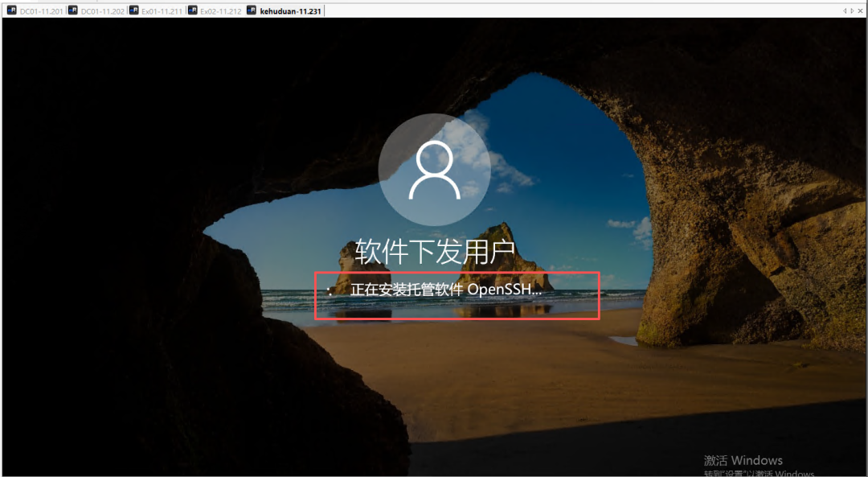This screenshot has height=477, width=868.
Task: Click the tab strip right arrow
Action: pyautogui.click(x=853, y=10)
